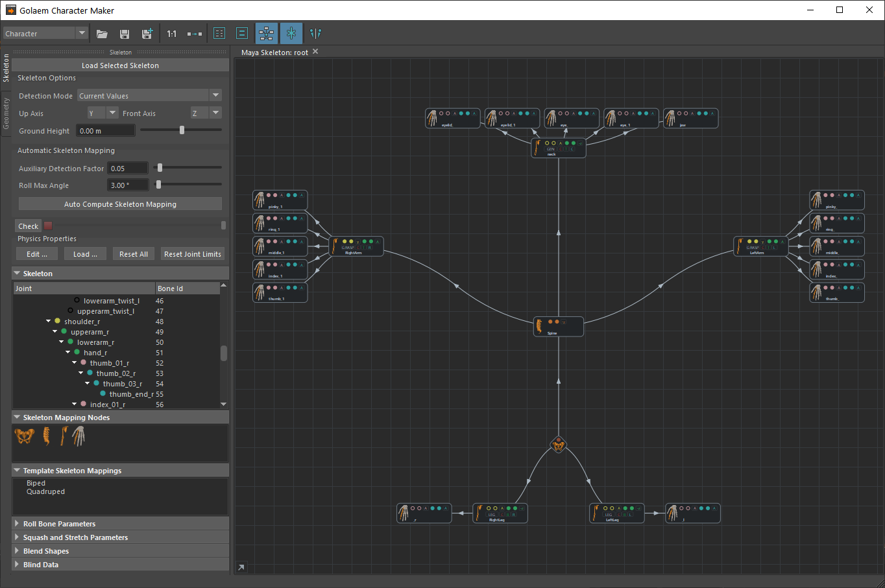Select the RightArm node in the graph

click(x=356, y=246)
